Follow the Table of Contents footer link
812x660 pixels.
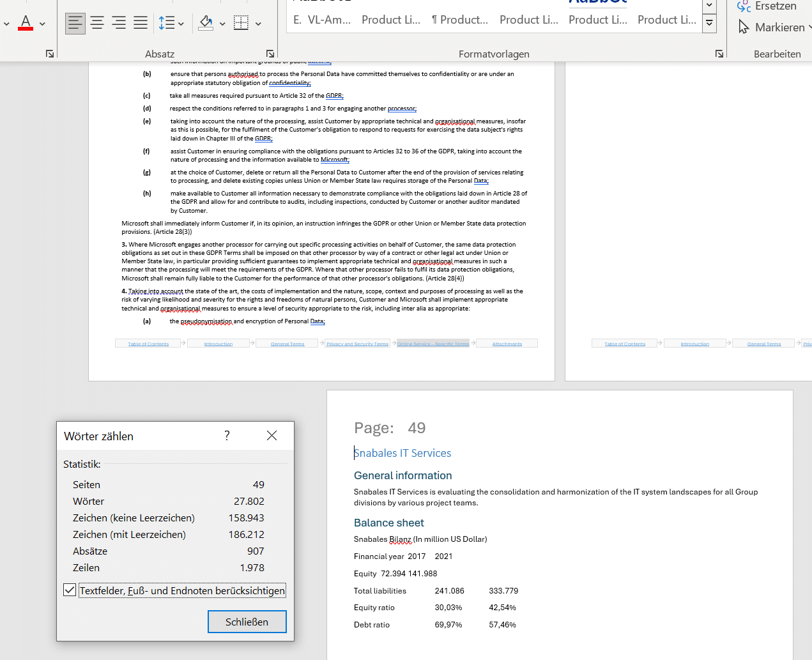tap(148, 344)
